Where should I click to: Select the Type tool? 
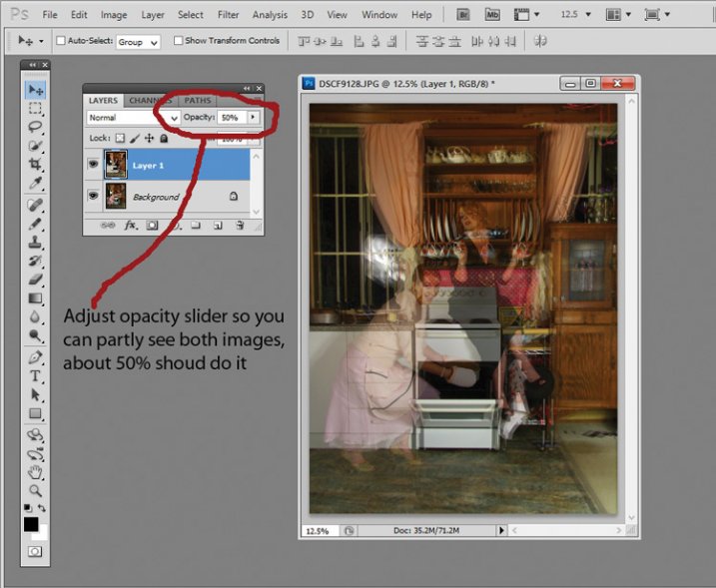(x=35, y=376)
